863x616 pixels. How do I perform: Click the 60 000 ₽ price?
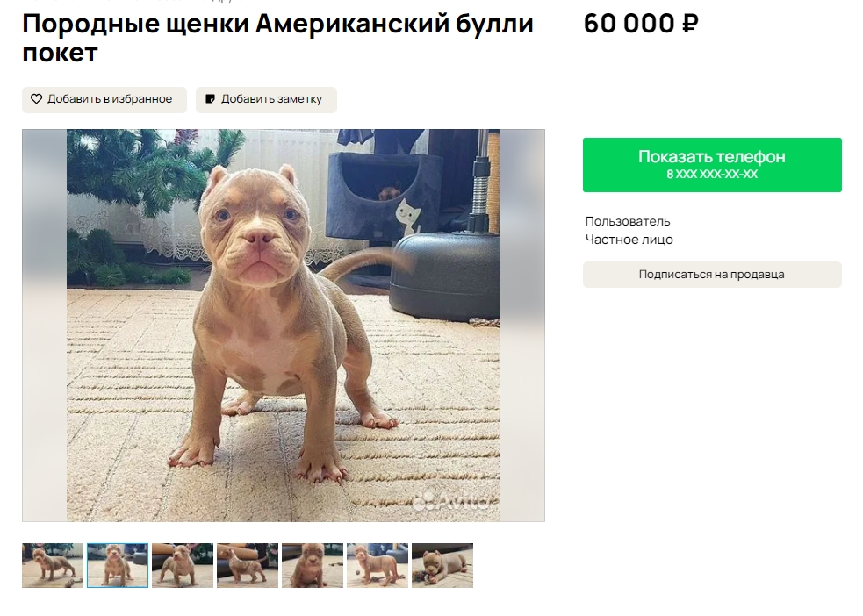click(641, 24)
